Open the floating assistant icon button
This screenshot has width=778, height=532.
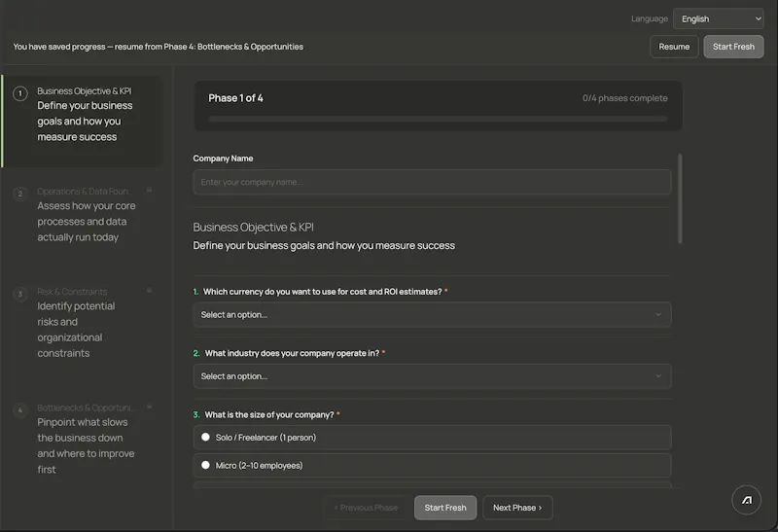[x=746, y=500]
